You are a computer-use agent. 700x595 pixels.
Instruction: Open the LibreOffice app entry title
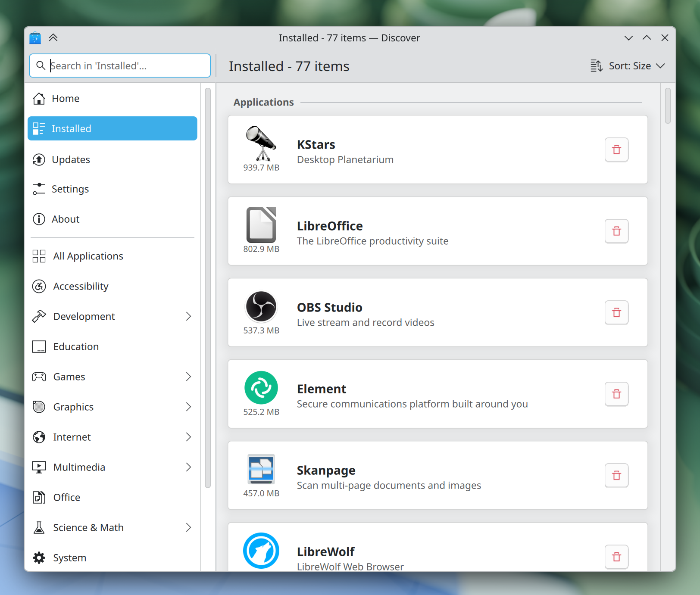[x=330, y=226]
